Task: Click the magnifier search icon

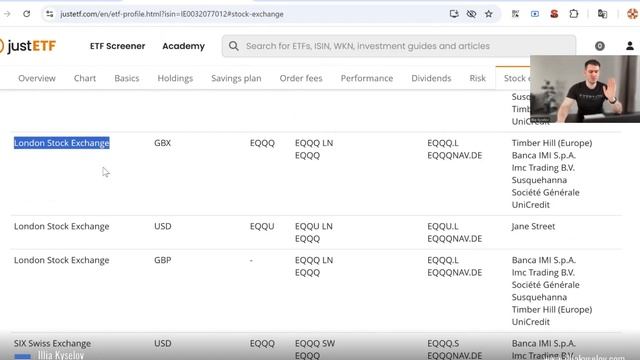Action: pyautogui.click(x=233, y=46)
